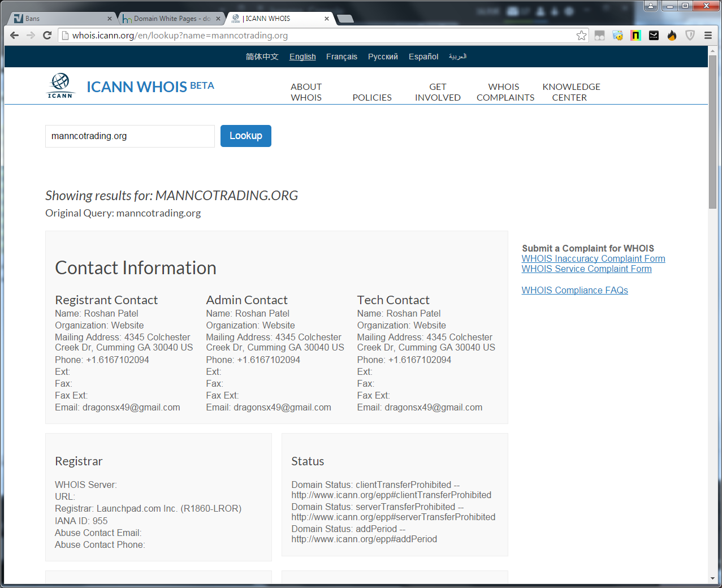Click the shield extension icon
722x588 pixels.
coord(690,36)
